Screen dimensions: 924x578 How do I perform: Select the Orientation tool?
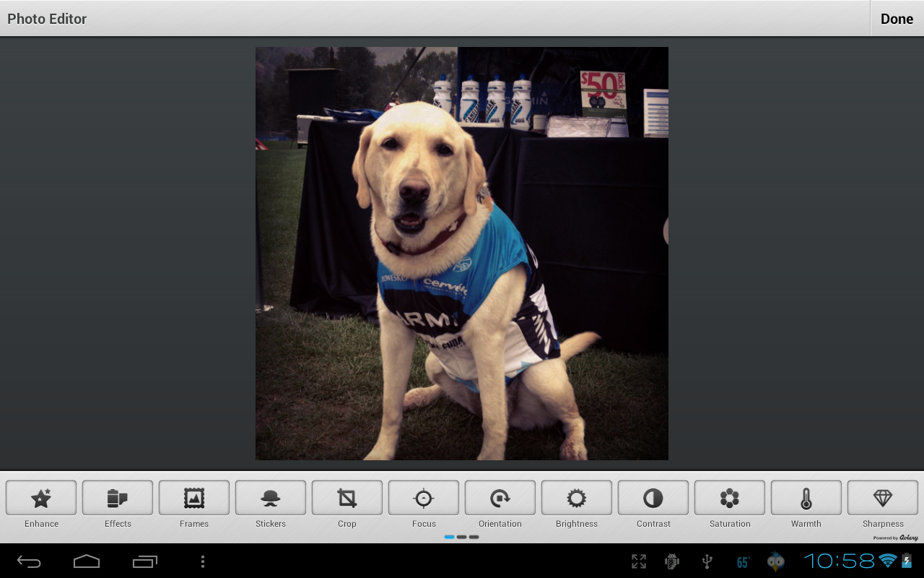coord(500,498)
